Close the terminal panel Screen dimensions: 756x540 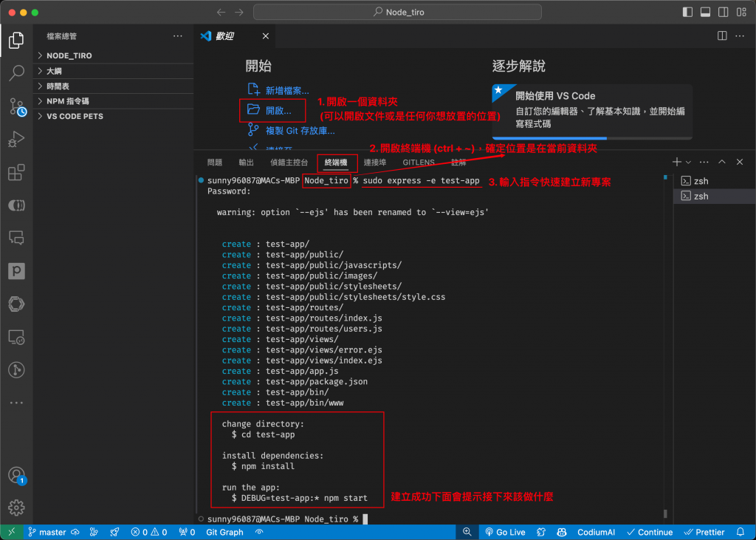point(740,162)
